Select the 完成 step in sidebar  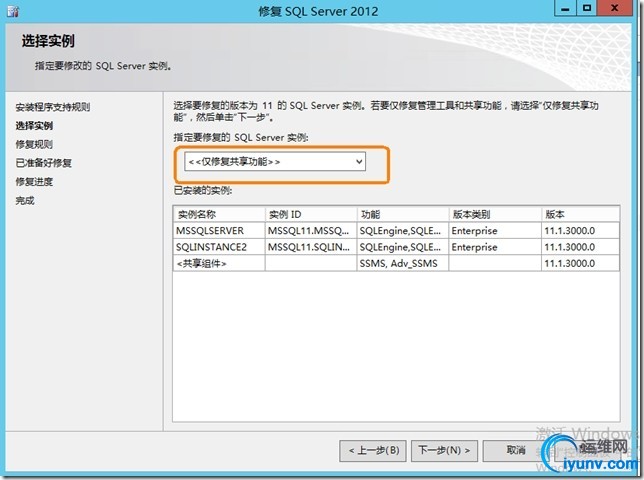point(25,200)
